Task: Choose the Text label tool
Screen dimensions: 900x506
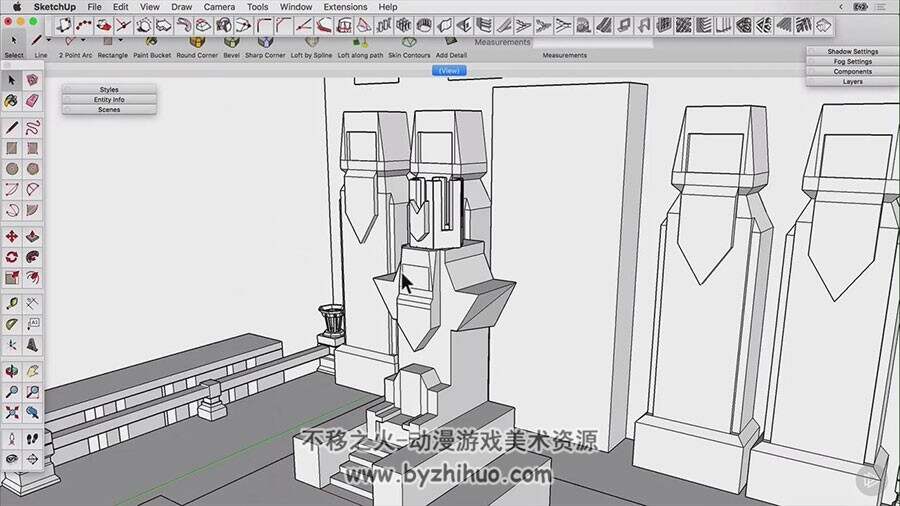Action: click(x=33, y=324)
